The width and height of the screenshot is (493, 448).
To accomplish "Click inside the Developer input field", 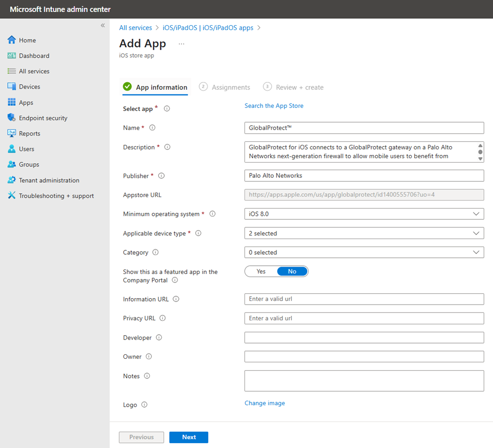I will (364, 337).
